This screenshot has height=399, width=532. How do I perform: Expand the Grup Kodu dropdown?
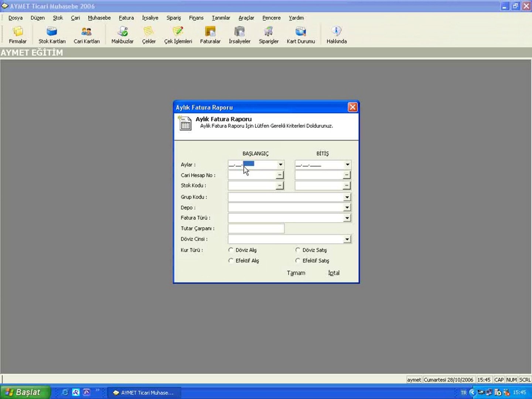coord(347,197)
